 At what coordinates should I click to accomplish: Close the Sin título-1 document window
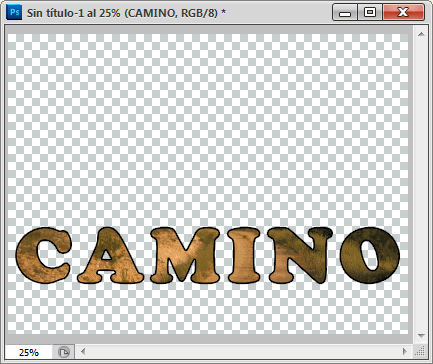click(403, 13)
